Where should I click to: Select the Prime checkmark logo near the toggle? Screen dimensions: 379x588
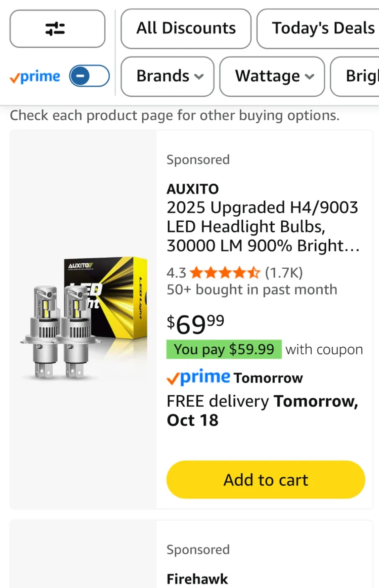coord(34,76)
